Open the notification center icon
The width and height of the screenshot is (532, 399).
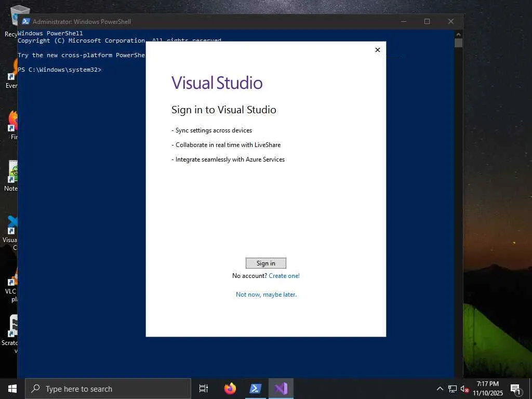point(515,389)
